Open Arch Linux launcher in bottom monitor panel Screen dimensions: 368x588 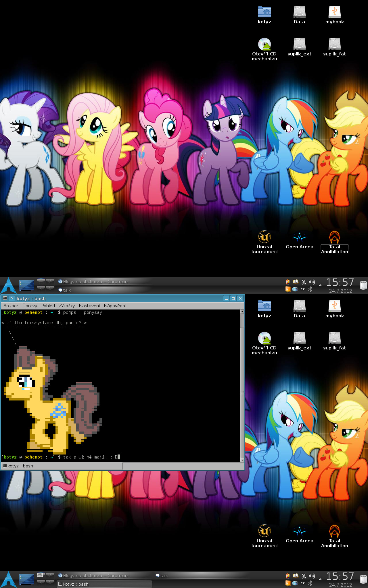tap(9, 579)
